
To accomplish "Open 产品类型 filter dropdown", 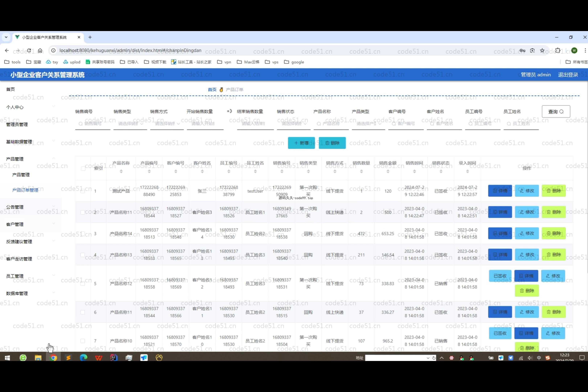I will tap(369, 124).
